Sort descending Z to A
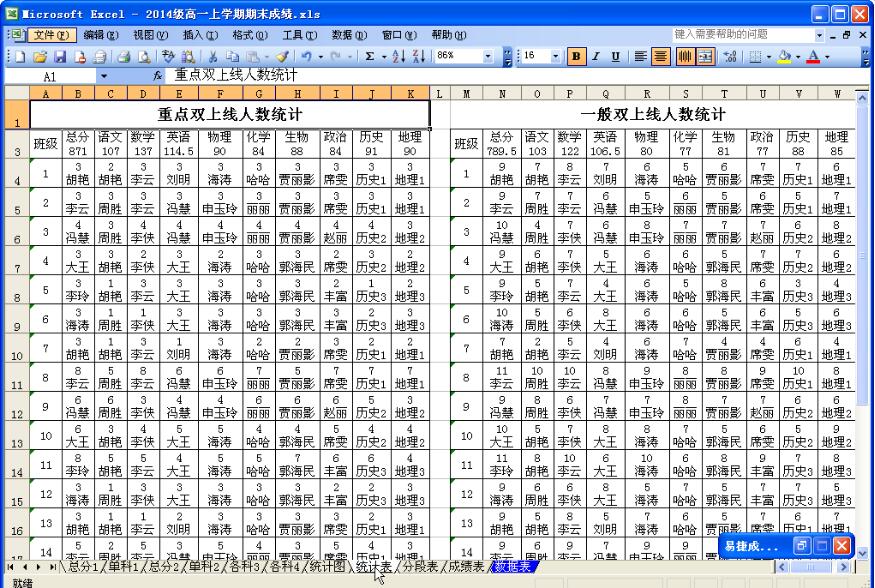Screen dimensions: 875x588 (x=419, y=56)
